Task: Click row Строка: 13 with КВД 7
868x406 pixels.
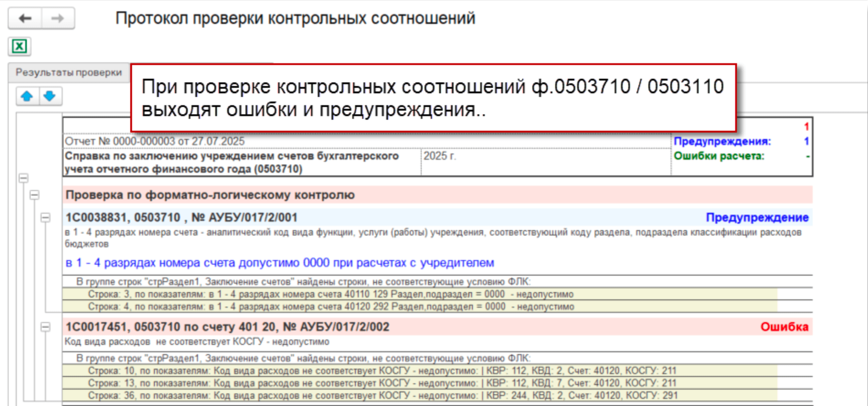Action: [x=381, y=383]
